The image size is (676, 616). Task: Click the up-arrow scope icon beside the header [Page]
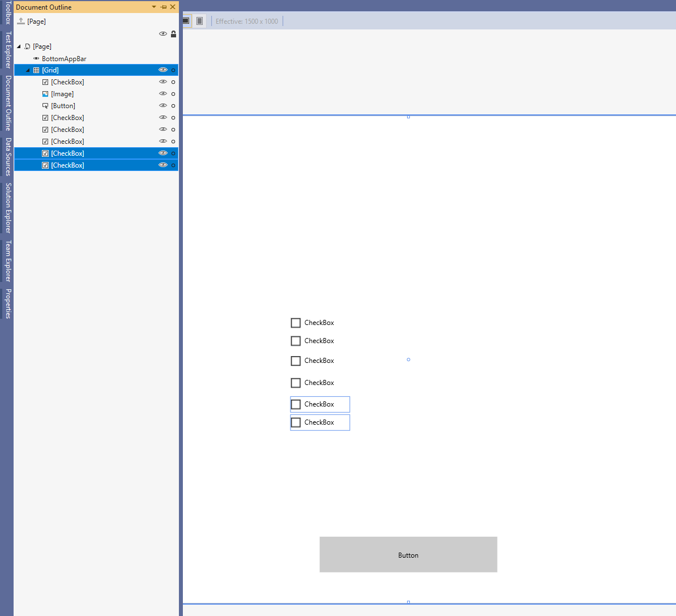coord(21,21)
